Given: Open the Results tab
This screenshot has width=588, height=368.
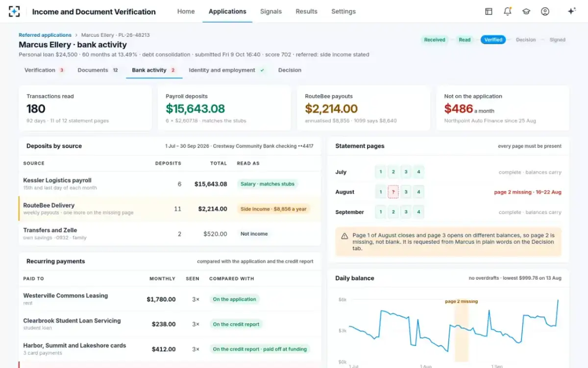Looking at the screenshot, I should [306, 11].
